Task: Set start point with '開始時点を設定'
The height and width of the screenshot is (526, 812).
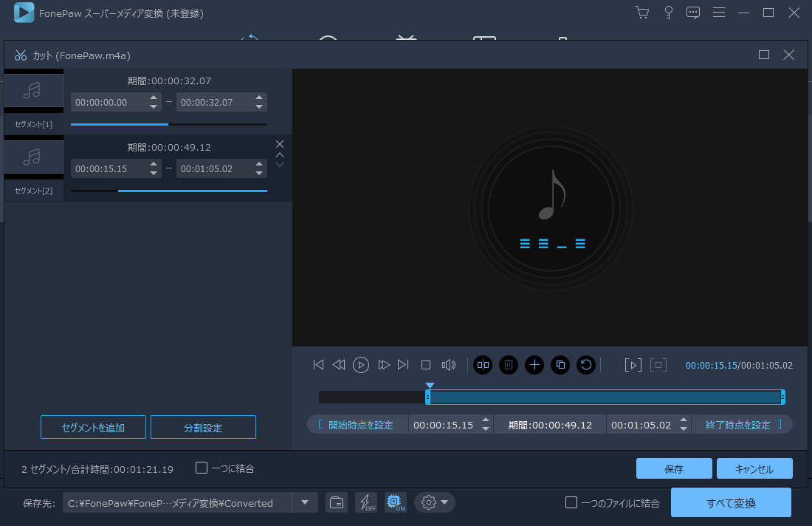Action: click(356, 425)
